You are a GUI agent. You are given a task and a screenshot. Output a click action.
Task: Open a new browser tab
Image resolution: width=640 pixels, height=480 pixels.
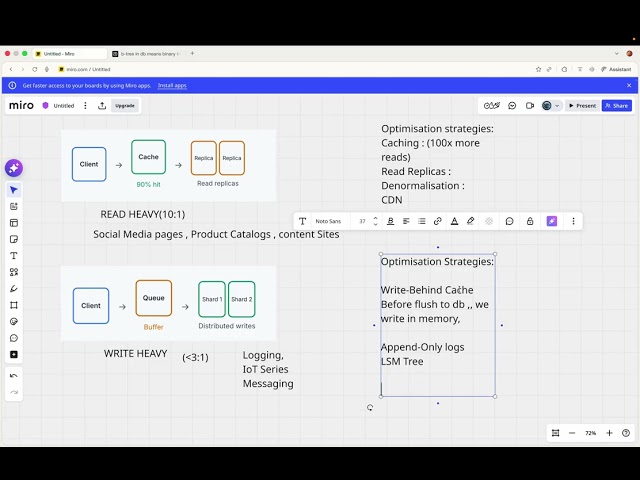tap(192, 53)
